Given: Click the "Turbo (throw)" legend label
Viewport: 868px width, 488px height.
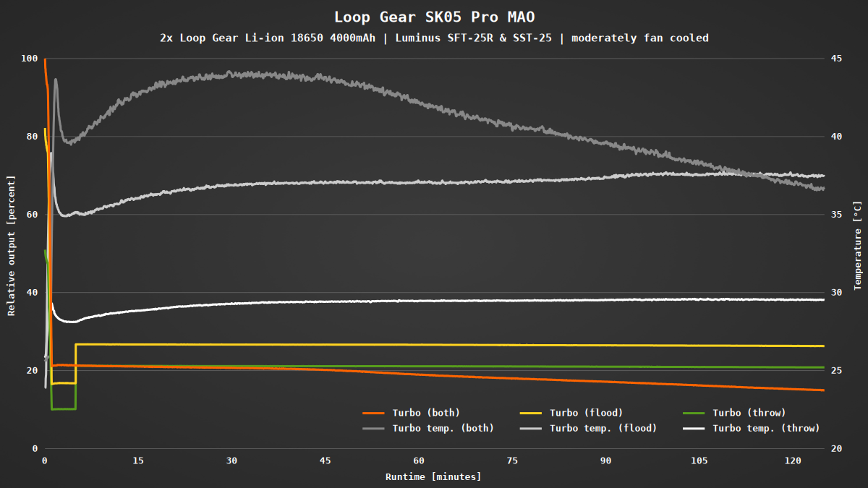Looking at the screenshot, I should [749, 414].
